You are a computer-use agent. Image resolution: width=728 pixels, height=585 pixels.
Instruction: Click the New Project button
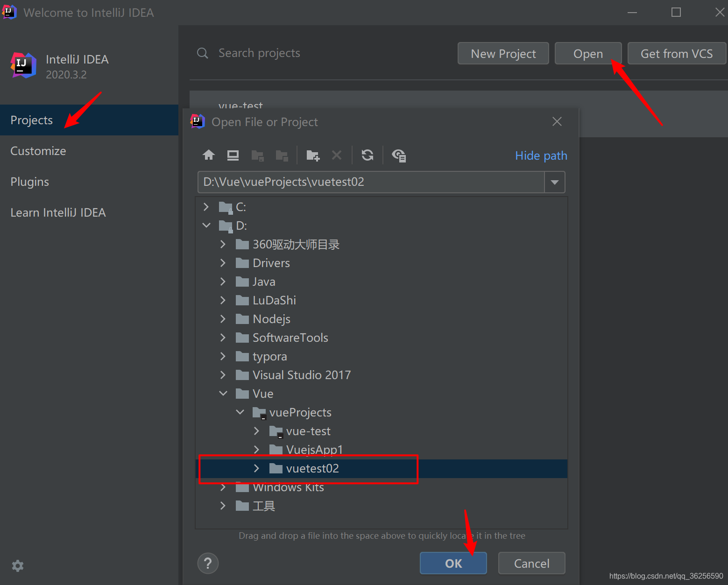click(503, 54)
